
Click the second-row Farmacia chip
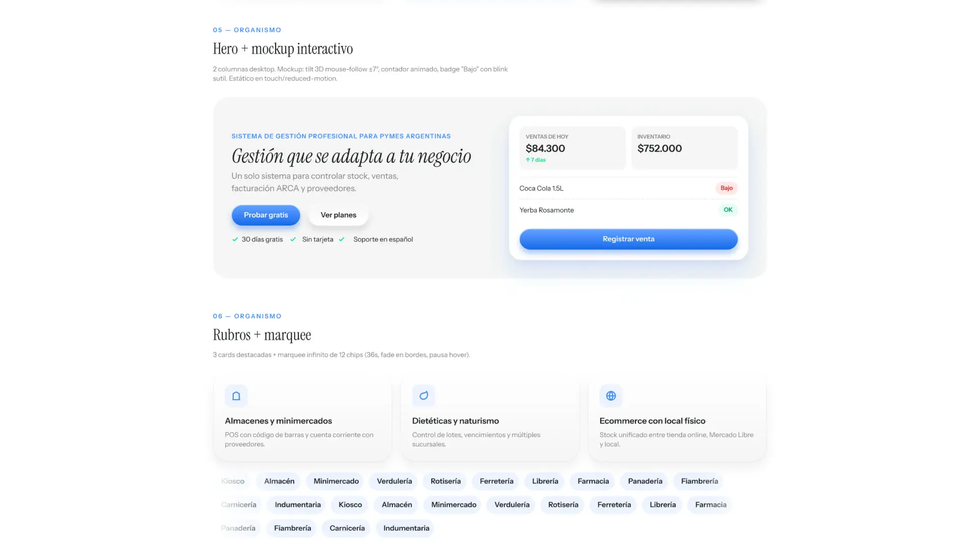pyautogui.click(x=710, y=505)
